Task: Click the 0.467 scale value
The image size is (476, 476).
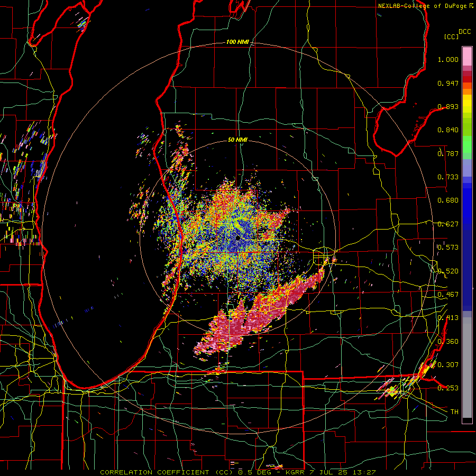Action: click(448, 295)
